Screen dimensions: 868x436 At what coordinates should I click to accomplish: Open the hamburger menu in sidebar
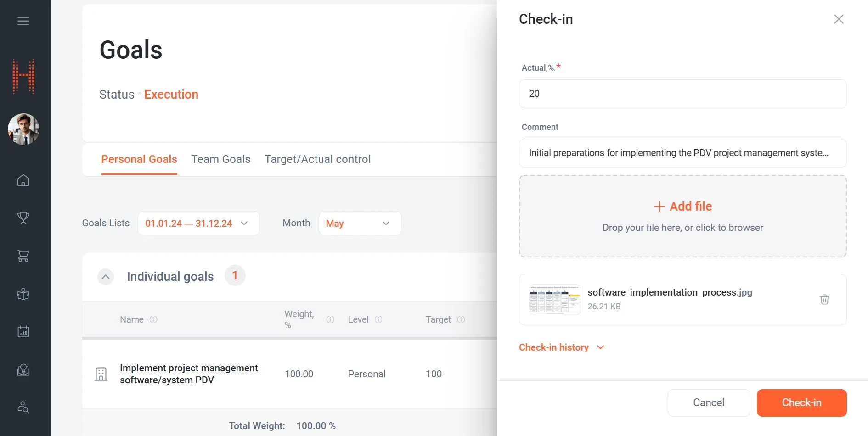coord(23,21)
